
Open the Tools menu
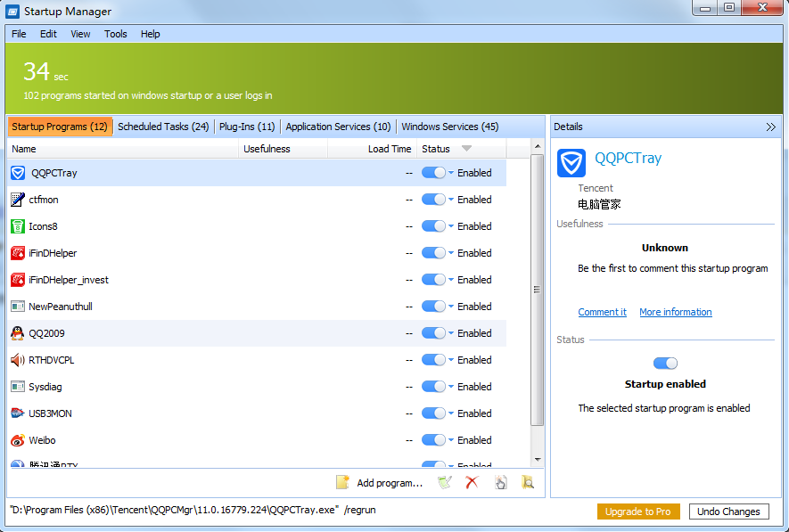pyautogui.click(x=116, y=34)
